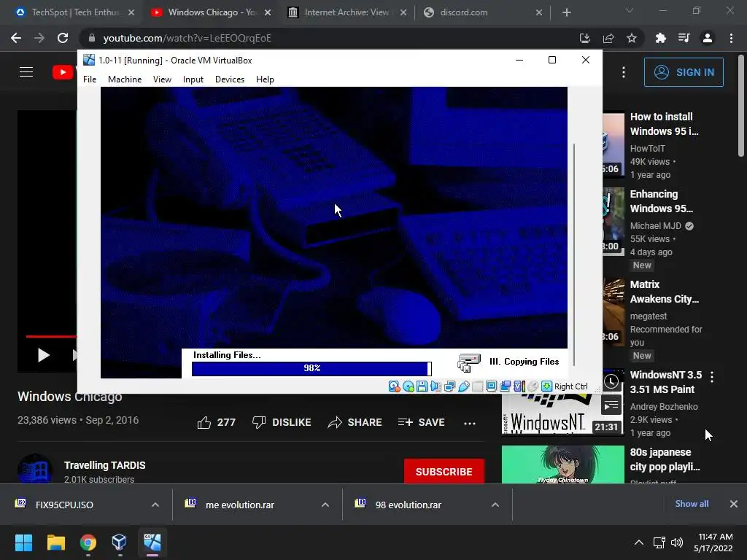Click the VirtualBox audio status icon
The image size is (747, 560).
point(436,386)
